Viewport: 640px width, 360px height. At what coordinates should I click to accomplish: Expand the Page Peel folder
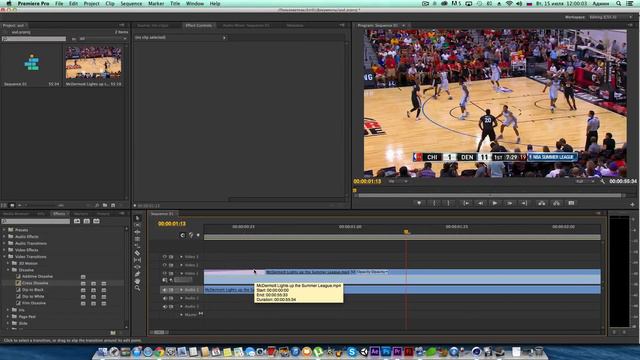point(8,317)
